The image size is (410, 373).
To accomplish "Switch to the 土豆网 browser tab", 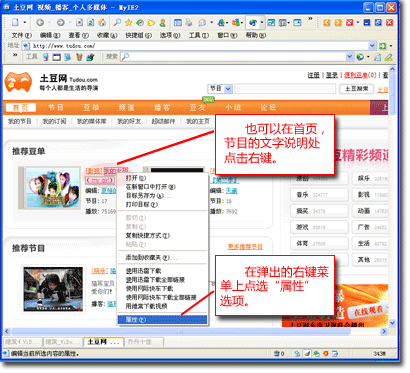I will tap(103, 342).
